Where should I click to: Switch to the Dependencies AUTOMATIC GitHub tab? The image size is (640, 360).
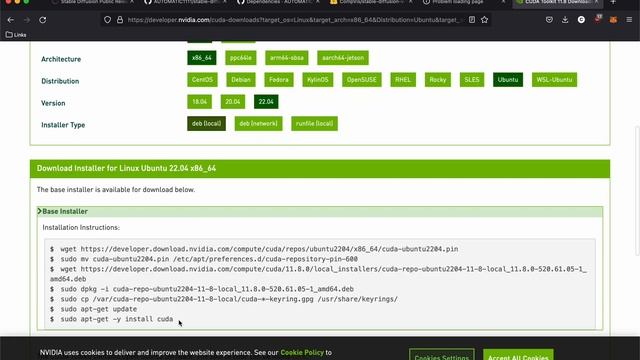(278, 2)
